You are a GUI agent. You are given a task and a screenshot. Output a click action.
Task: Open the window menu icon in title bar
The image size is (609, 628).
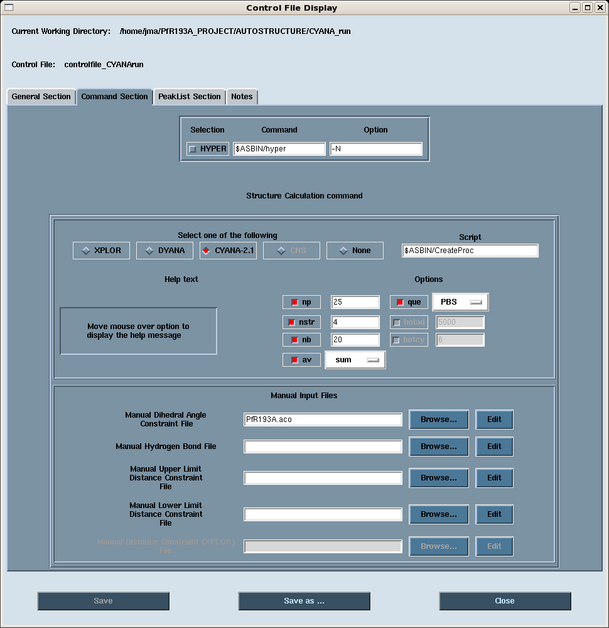(x=9, y=7)
